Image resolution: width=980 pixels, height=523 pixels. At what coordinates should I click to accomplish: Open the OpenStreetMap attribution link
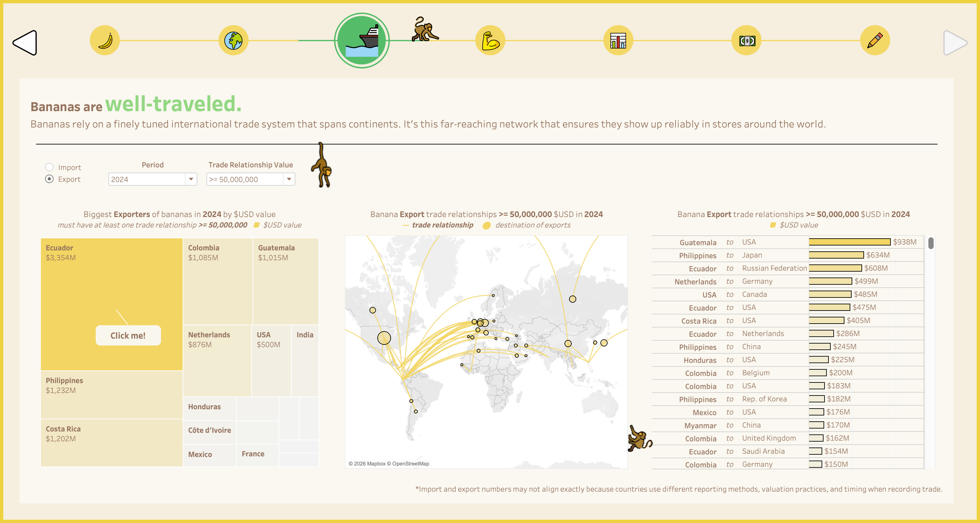click(x=411, y=464)
